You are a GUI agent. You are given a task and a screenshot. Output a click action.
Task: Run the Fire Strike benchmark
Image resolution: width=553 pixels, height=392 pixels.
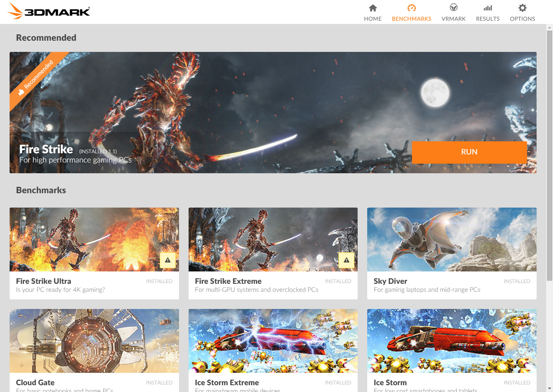pyautogui.click(x=469, y=152)
